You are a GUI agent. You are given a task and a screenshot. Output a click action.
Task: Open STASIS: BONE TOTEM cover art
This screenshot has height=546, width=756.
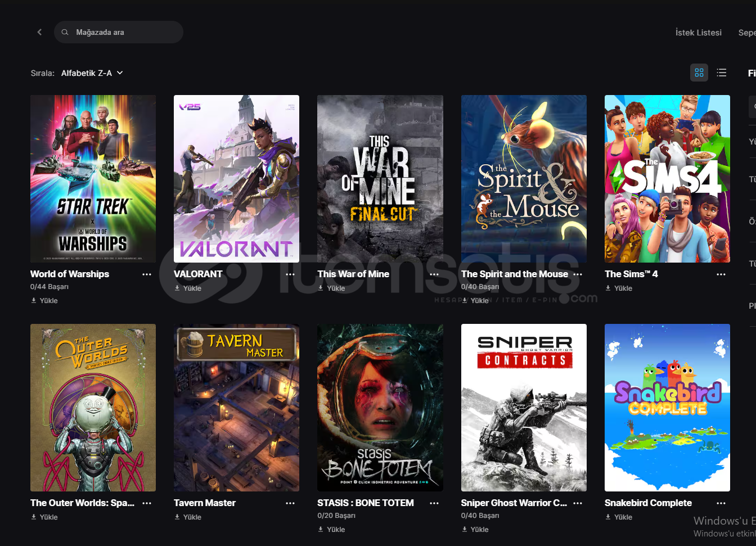(x=380, y=408)
